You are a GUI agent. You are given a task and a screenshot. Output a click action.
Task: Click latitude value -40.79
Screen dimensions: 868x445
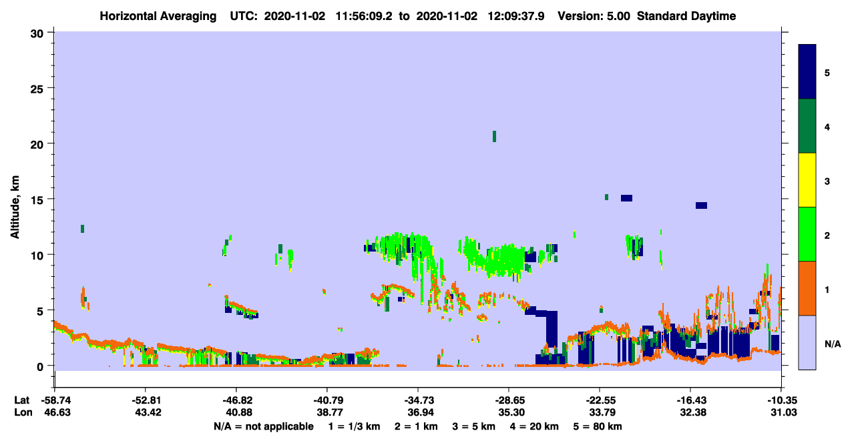tap(327, 400)
